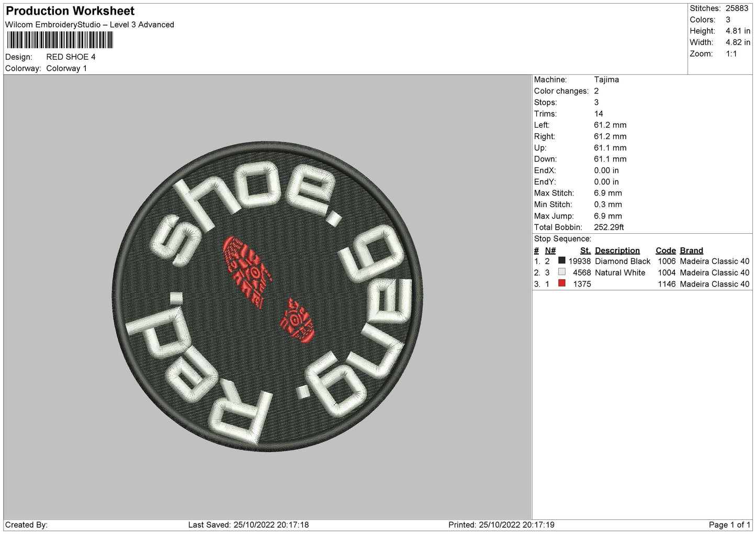Click the 'Stop Sequence:' heading
The width and height of the screenshot is (756, 534).
562,239
